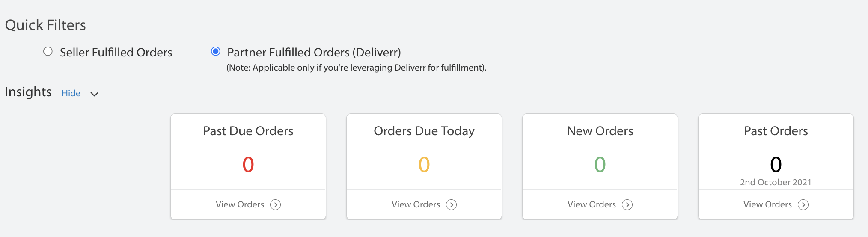Click the Past Orders card title
Screen dimensions: 868x237
click(x=776, y=131)
